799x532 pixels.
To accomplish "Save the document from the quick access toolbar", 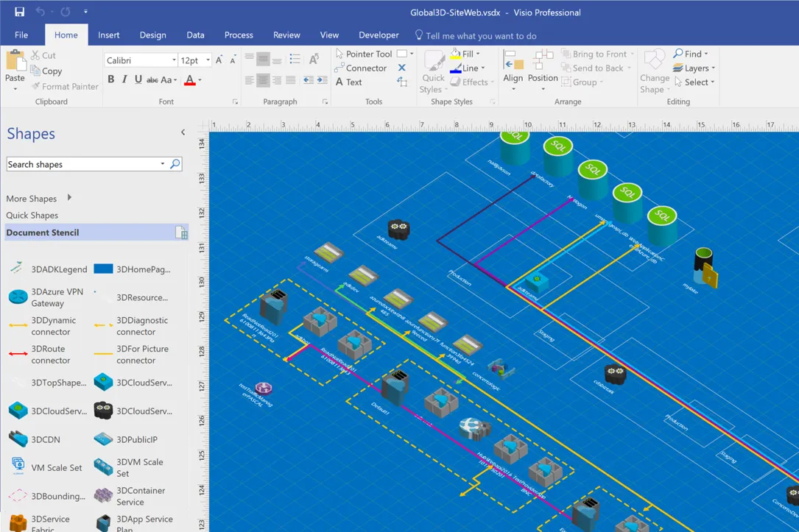I will pos(19,12).
